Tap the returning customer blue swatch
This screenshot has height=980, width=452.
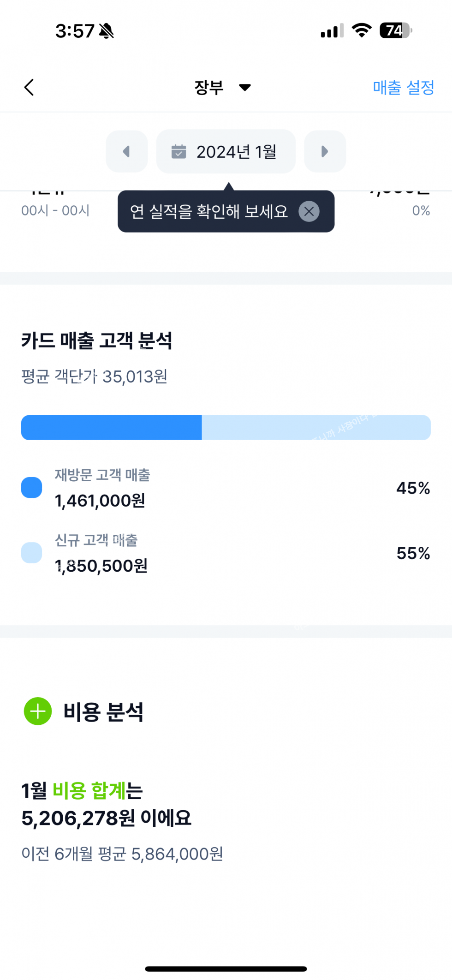pos(31,488)
